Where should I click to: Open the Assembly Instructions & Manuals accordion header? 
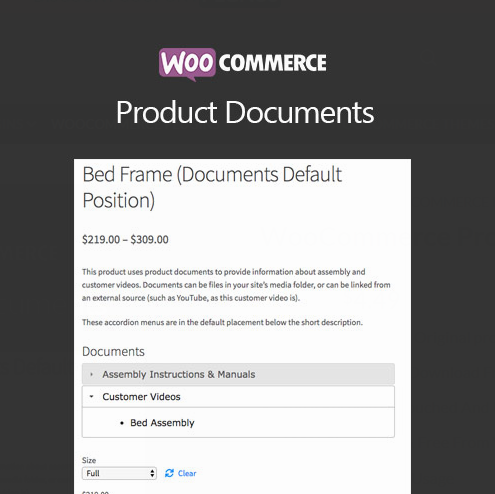[x=238, y=374]
